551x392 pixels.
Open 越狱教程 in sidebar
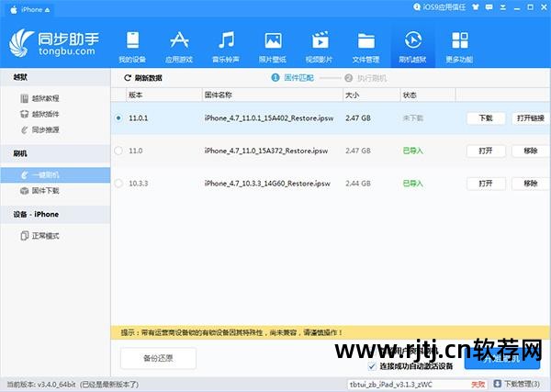point(39,98)
